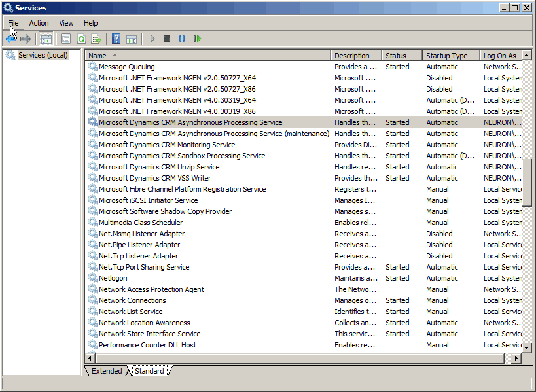Click the Services window title bar icon
This screenshot has height=392, width=536.
(8, 7)
